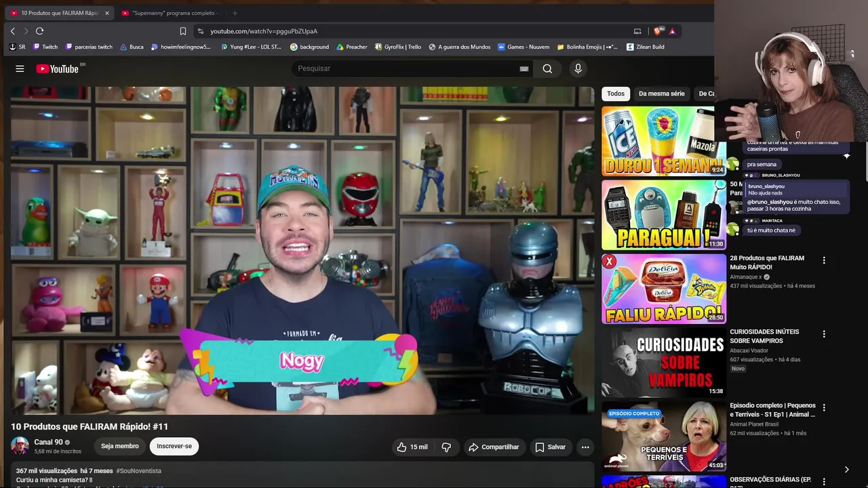Start voice search with the microphone
This screenshot has height=488, width=868.
(578, 68)
